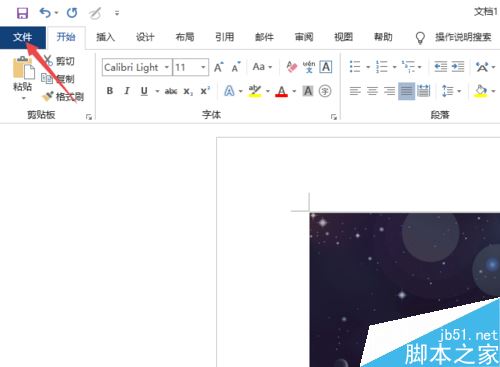The image size is (500, 367).
Task: Switch to the 引用 (References) tab
Action: (x=225, y=37)
